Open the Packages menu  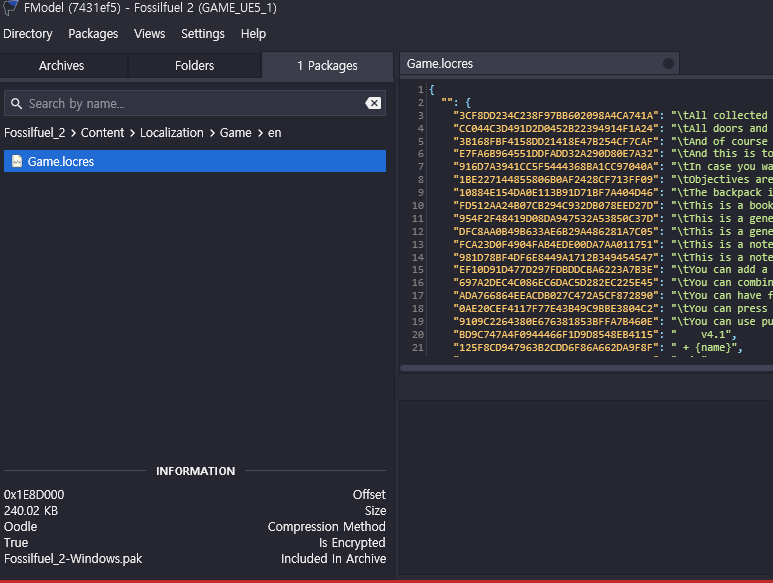coord(93,34)
